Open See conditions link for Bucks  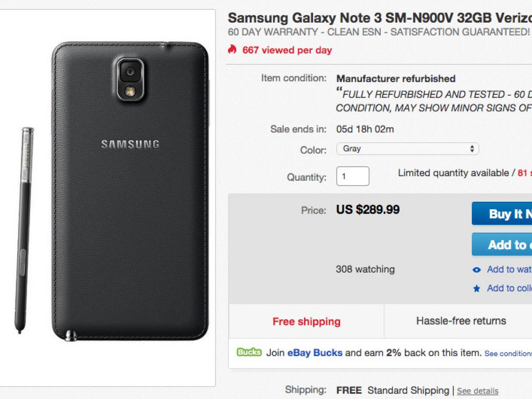click(x=508, y=354)
